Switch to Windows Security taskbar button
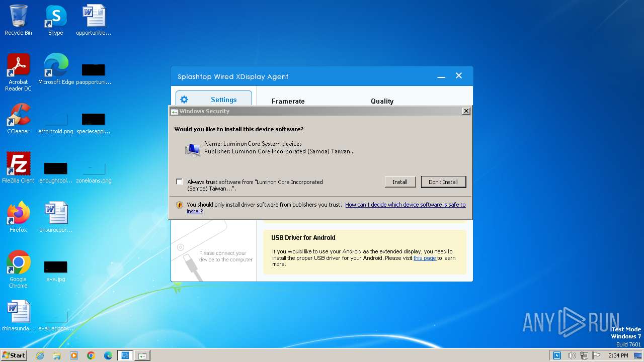The width and height of the screenshot is (644, 362). 142,355
